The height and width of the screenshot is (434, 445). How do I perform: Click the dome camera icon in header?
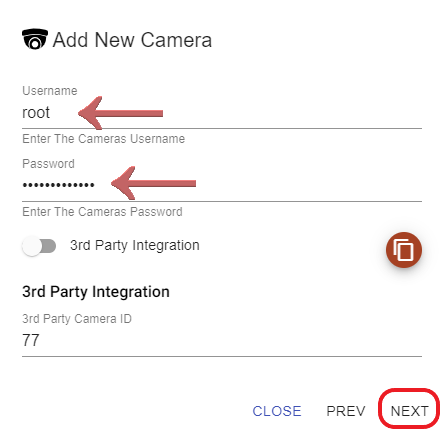tap(35, 39)
